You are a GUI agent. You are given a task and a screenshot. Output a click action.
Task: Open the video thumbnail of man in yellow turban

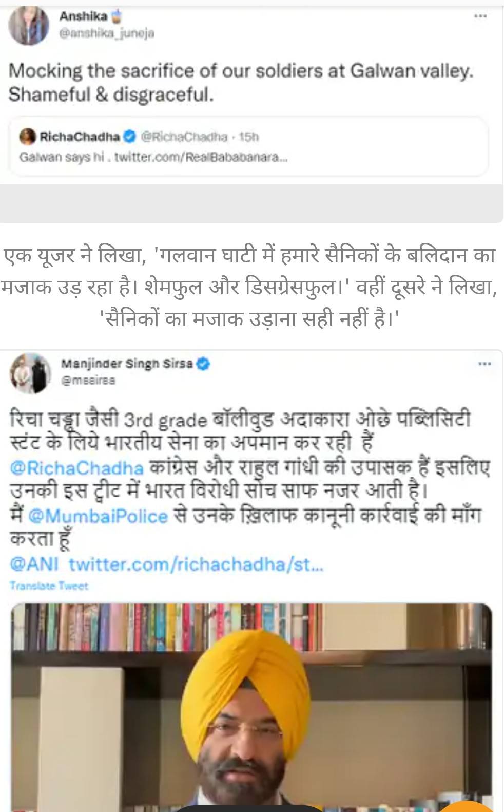tap(251, 707)
